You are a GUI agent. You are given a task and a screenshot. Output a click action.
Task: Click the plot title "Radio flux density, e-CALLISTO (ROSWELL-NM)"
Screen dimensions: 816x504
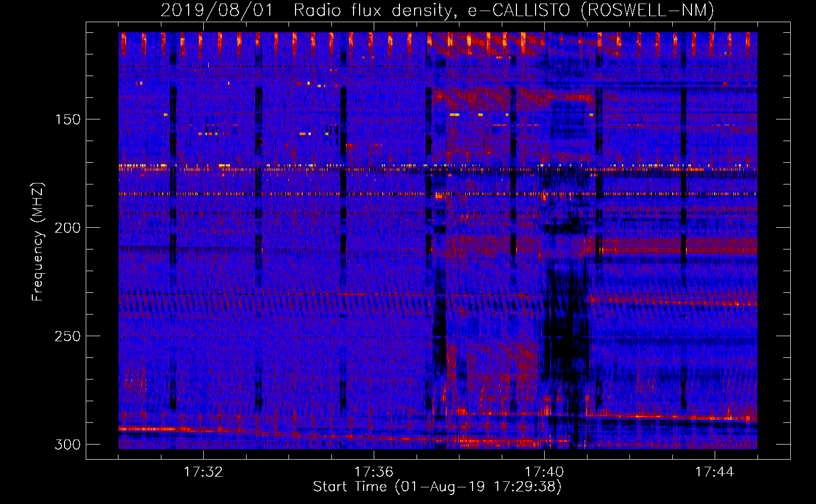click(504, 10)
